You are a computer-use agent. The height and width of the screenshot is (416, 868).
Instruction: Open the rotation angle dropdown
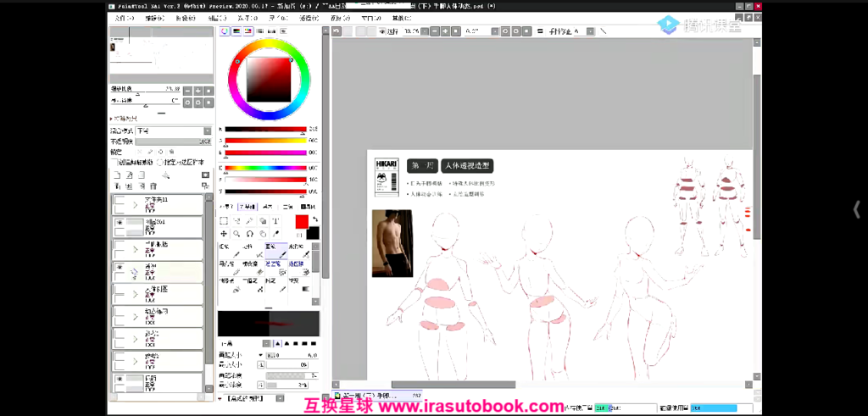tap(495, 31)
